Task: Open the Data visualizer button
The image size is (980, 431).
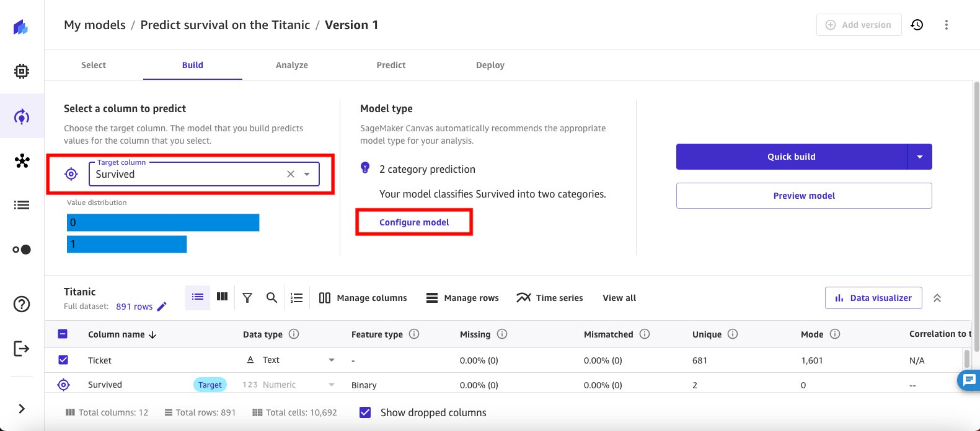Action: click(x=873, y=298)
